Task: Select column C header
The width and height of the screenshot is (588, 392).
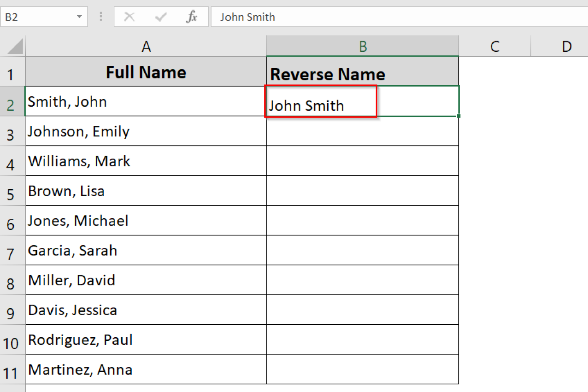Action: click(495, 46)
